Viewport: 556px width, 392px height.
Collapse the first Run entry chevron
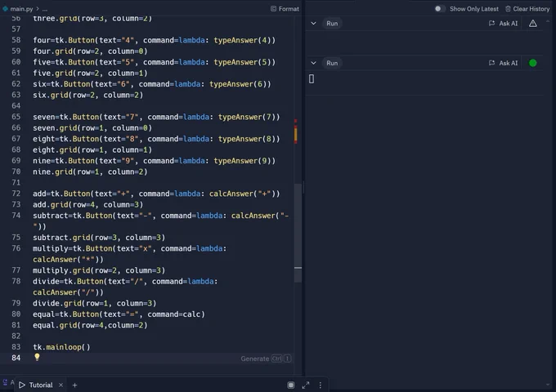point(313,24)
